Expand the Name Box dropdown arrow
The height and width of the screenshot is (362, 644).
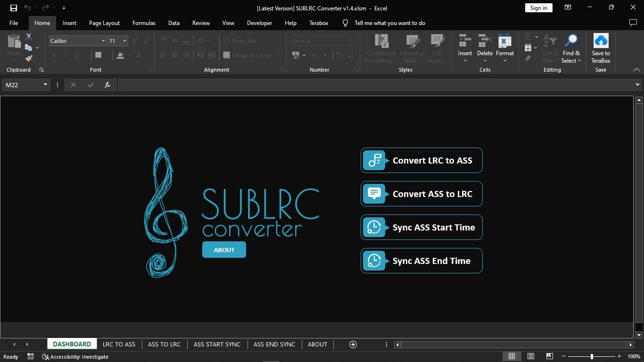(x=45, y=85)
